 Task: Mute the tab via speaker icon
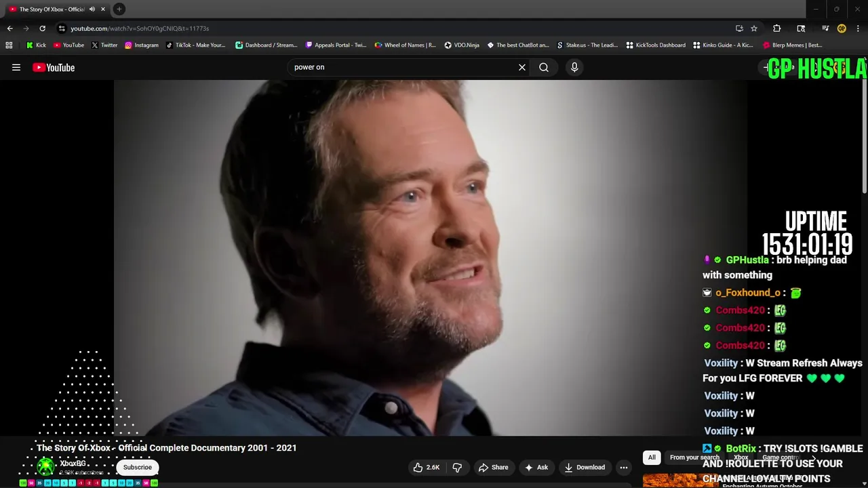click(x=92, y=9)
